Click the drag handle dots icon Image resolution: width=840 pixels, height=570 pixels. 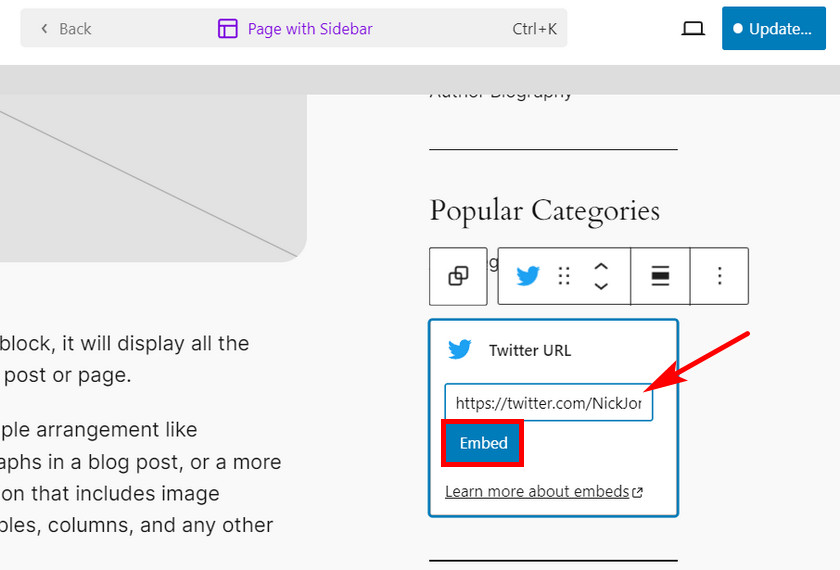(564, 276)
